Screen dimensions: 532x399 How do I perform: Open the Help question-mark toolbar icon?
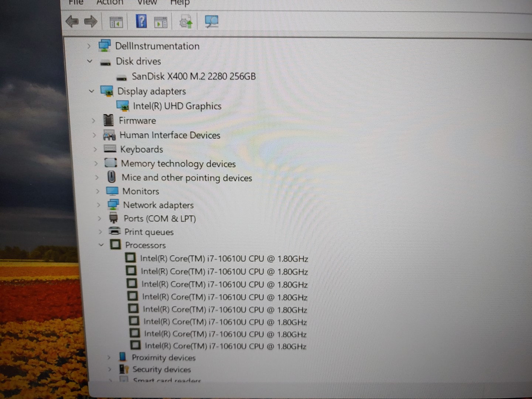[141, 21]
